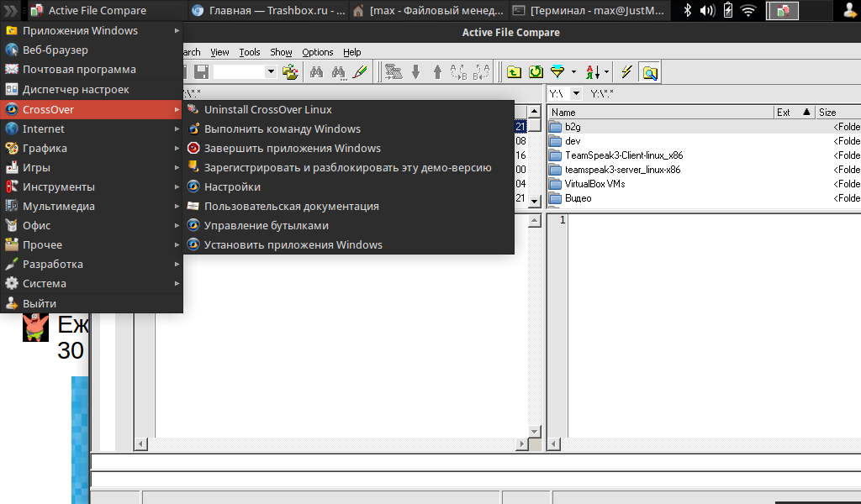This screenshot has width=861, height=504.
Task: Click the copy B to A icon
Action: click(481, 72)
